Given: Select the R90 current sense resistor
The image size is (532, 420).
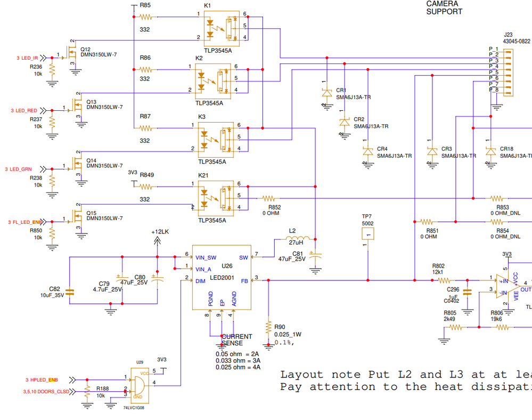Looking at the screenshot, I should click(x=268, y=328).
